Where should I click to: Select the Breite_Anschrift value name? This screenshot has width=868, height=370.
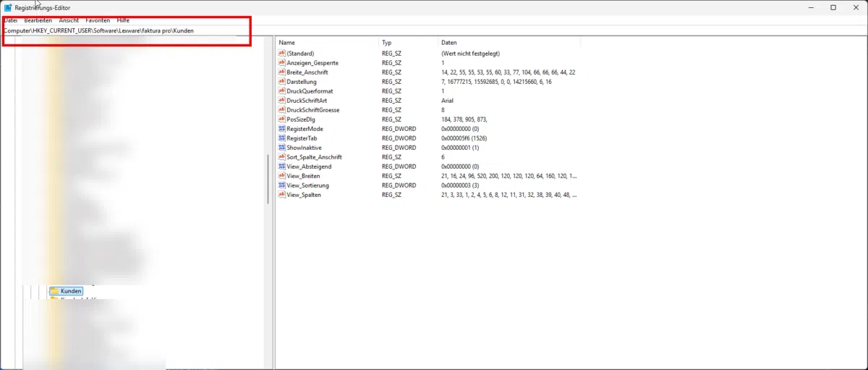coord(307,72)
